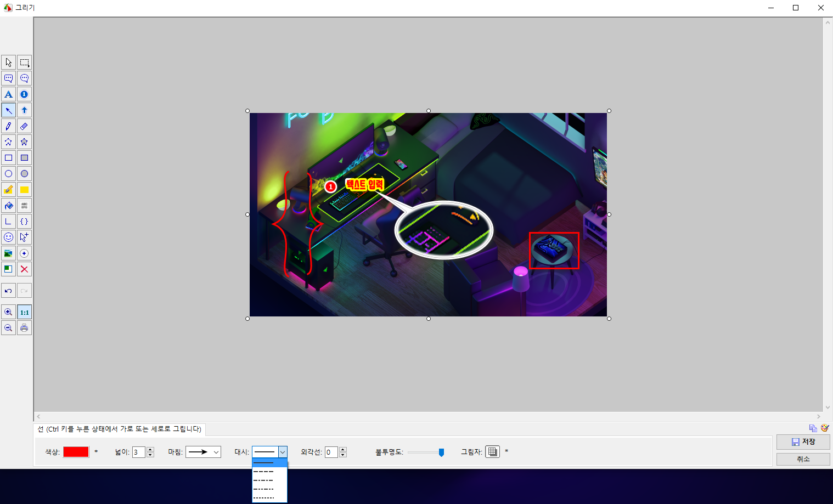This screenshot has height=504, width=833.
Task: Pick the mouse cursor stamp tool
Action: click(24, 237)
